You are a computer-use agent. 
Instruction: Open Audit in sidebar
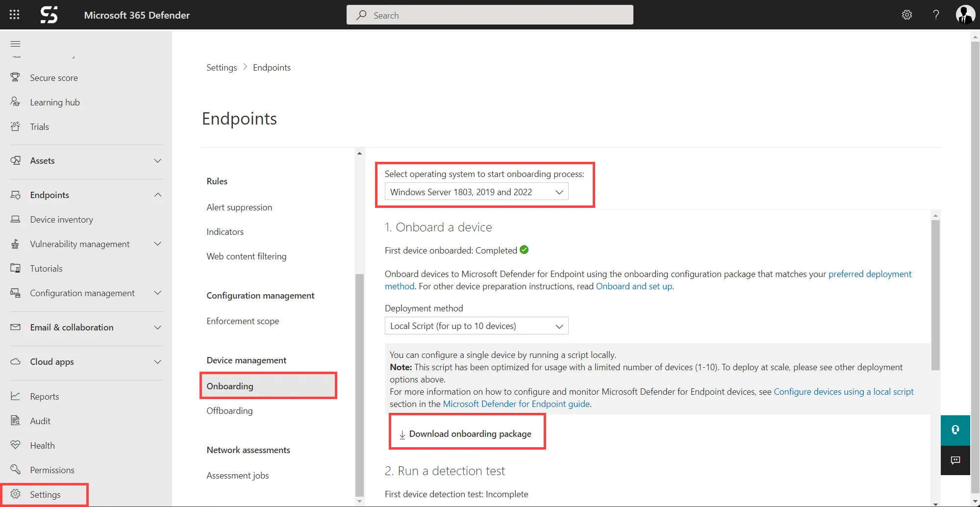[x=40, y=421]
